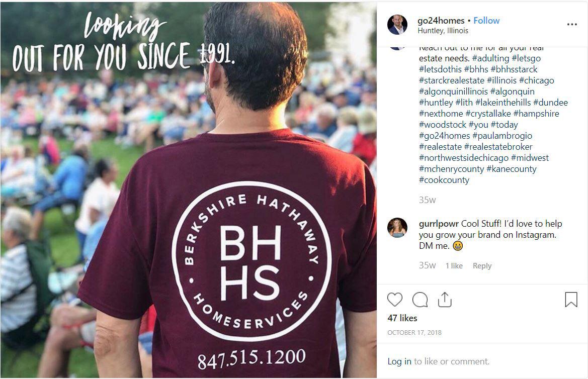Viewport: 588px width, 379px height.
Task: Share the post using the upload icon
Action: click(445, 300)
